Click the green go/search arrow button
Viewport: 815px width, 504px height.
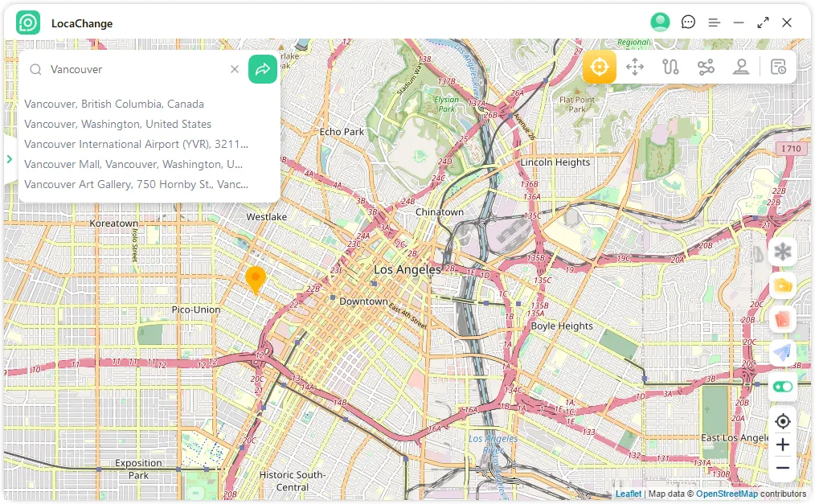point(263,69)
